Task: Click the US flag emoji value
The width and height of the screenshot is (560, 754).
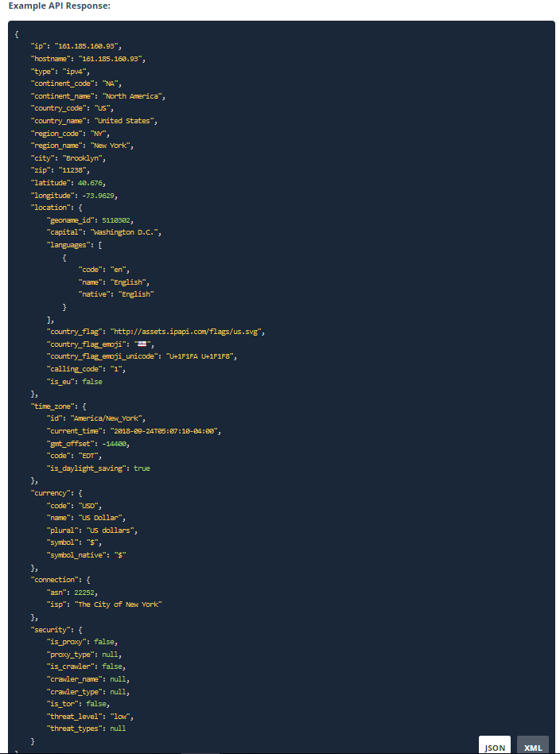Action: (x=142, y=344)
